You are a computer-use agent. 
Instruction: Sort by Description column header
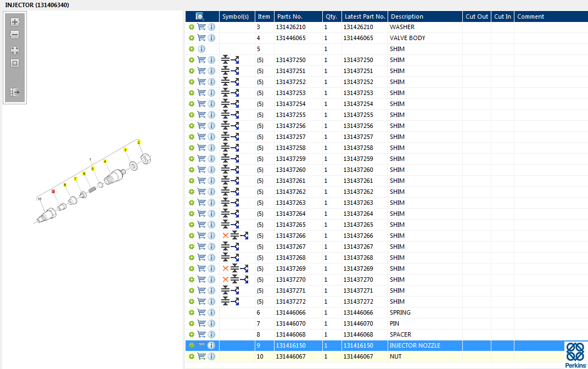pos(425,16)
